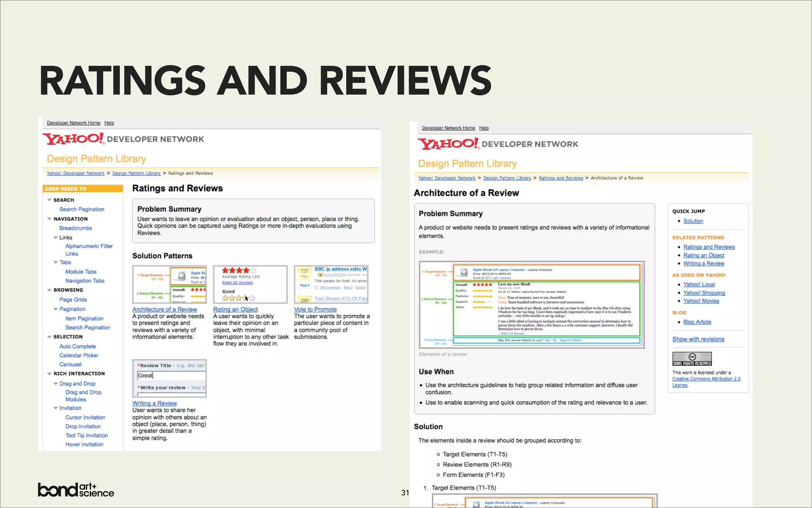Click the Rating an Object thumbnail

coord(250,285)
